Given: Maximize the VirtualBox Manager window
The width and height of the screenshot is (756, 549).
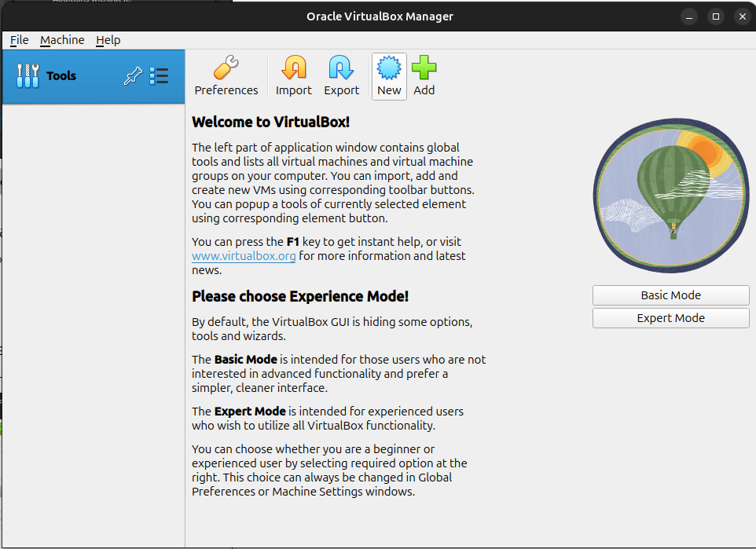Looking at the screenshot, I should click(x=715, y=16).
